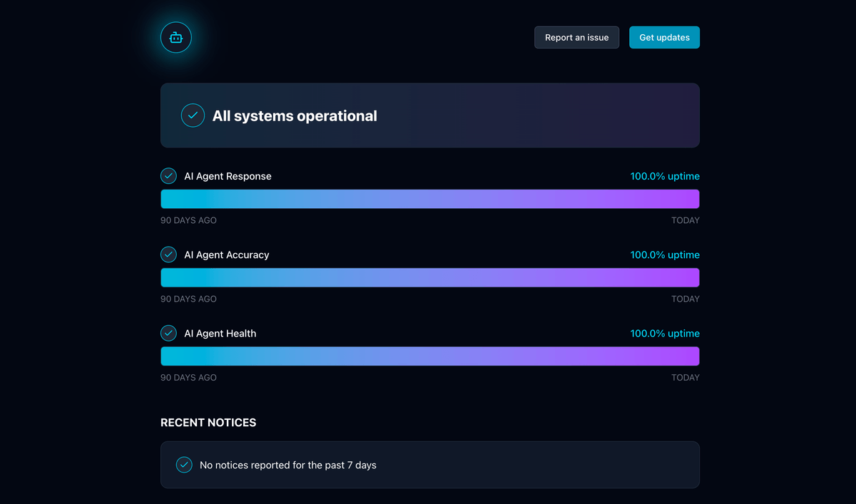
Task: Click the AI Agent Health checkmark icon
Action: point(168,333)
